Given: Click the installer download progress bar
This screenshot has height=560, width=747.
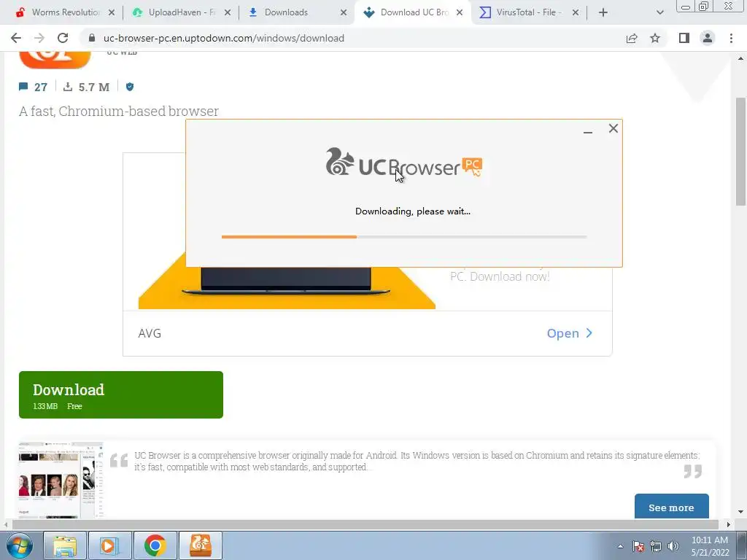Looking at the screenshot, I should click(404, 237).
